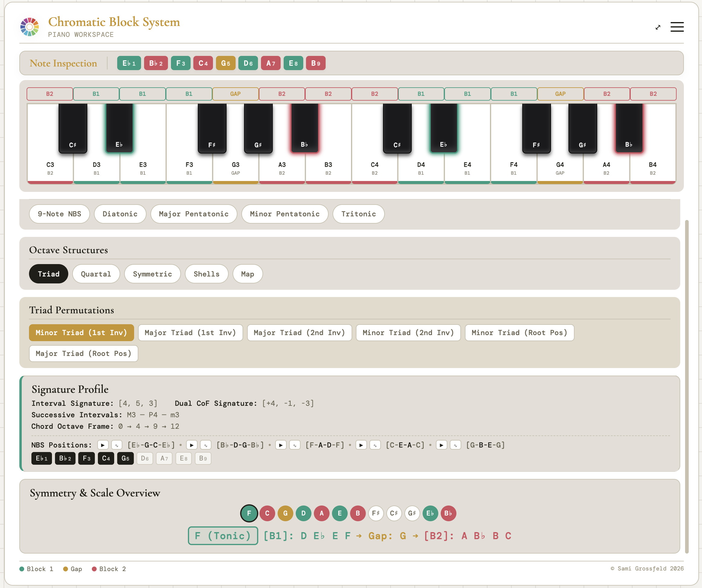Click the color wheel logo
702x588 pixels.
pos(29,27)
